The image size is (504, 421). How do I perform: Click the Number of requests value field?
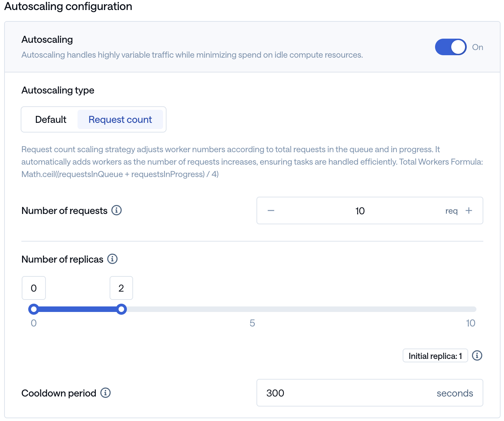pyautogui.click(x=360, y=211)
